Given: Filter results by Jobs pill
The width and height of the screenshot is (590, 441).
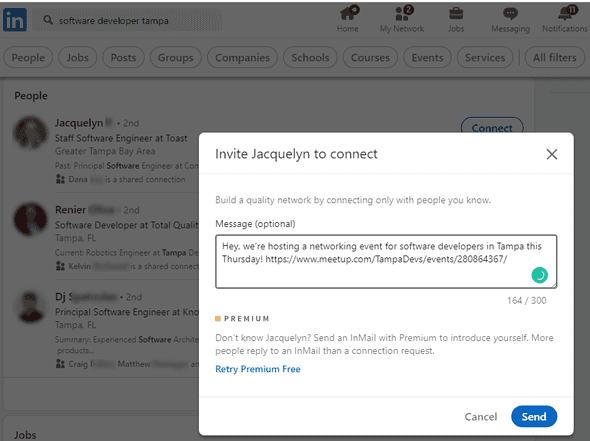Looking at the screenshot, I should point(78,58).
